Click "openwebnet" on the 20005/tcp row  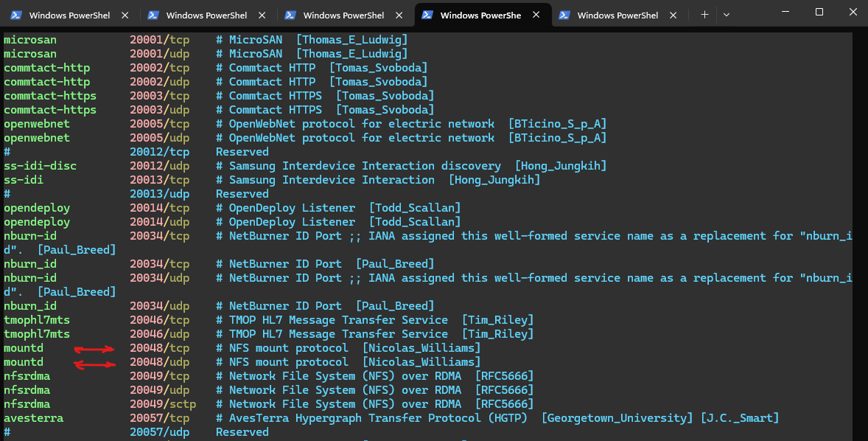pos(37,124)
